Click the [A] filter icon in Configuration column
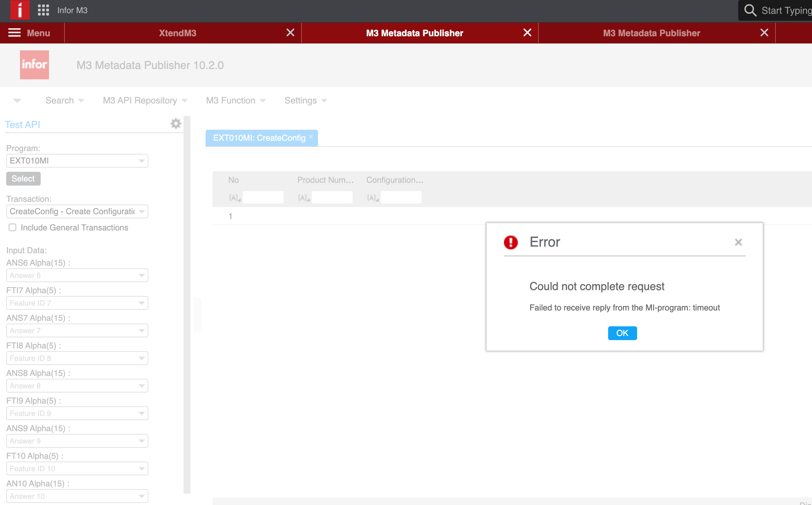This screenshot has width=812, height=505. click(x=372, y=197)
